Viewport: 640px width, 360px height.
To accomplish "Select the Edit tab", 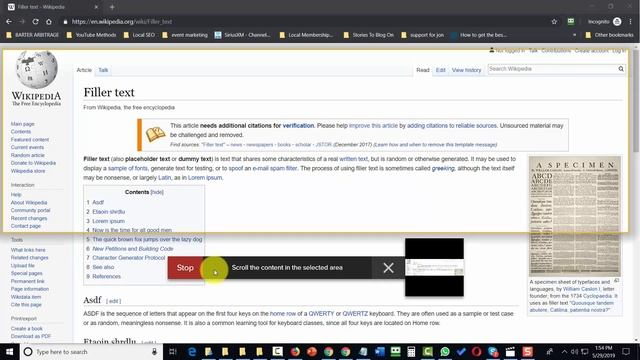I will (x=440, y=70).
